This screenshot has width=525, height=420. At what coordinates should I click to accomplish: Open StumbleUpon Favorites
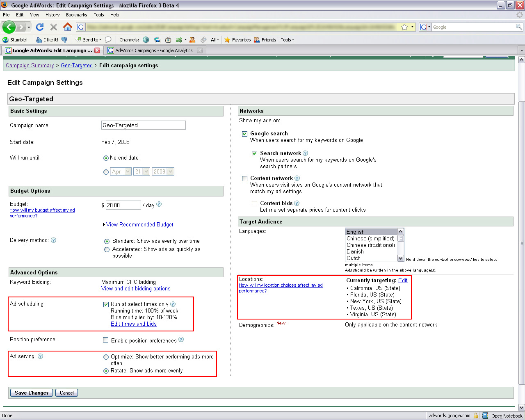[237, 40]
